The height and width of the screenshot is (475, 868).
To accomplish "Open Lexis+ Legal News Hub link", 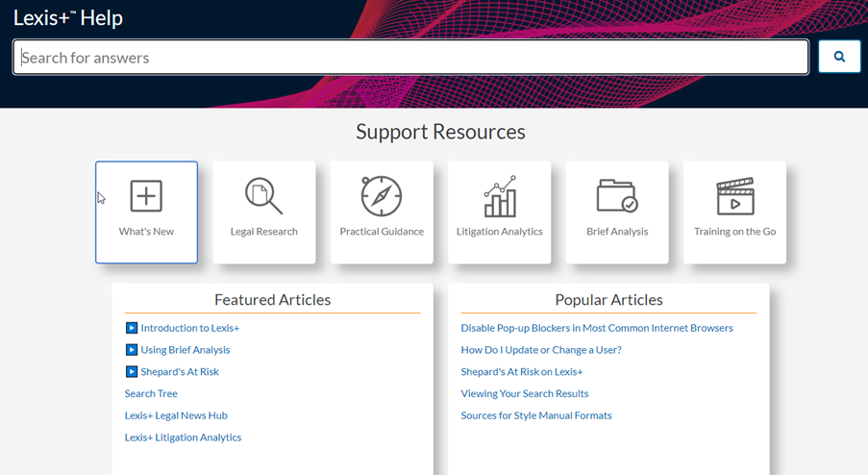I will click(176, 415).
